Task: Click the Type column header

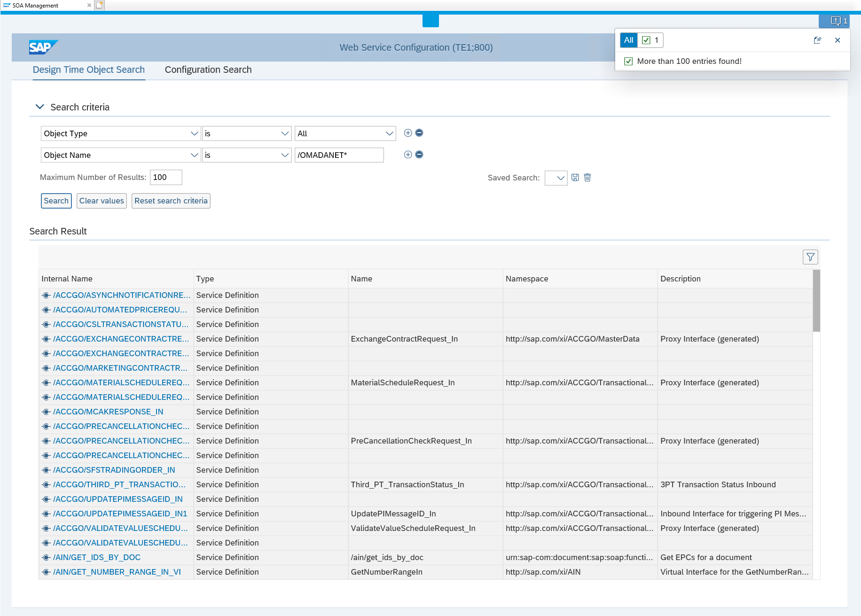Action: 271,279
